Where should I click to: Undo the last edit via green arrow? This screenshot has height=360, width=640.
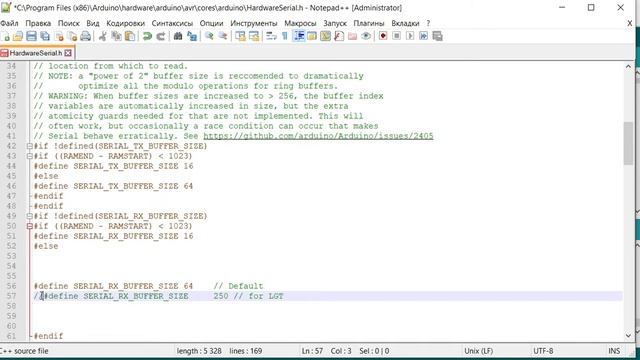point(147,36)
